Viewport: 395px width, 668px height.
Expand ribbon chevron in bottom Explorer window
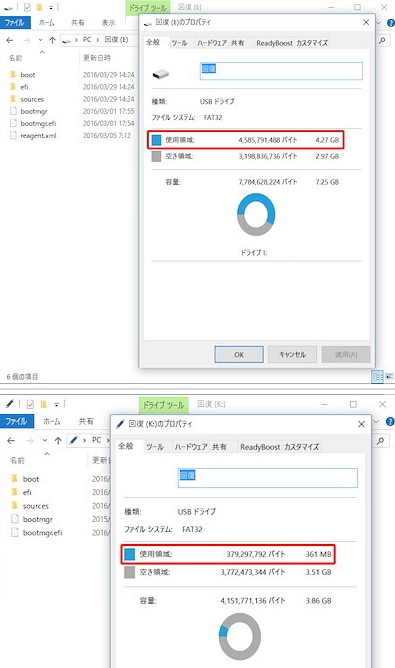(376, 422)
